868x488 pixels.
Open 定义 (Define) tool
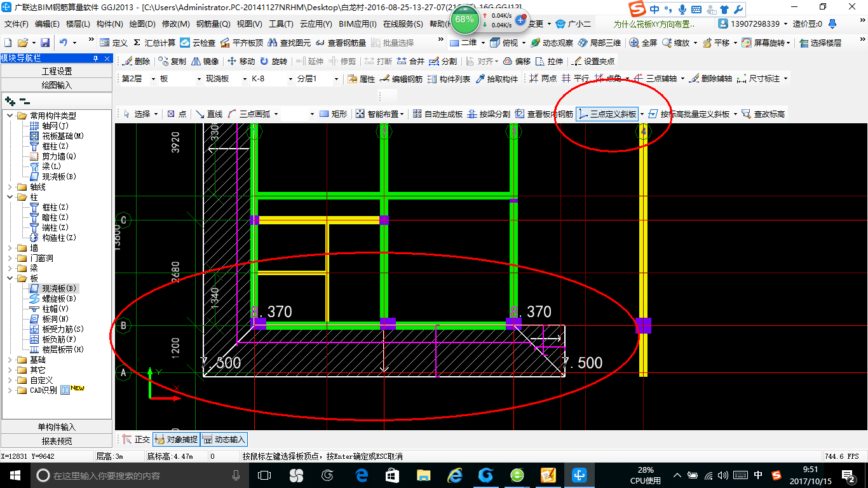pos(114,43)
